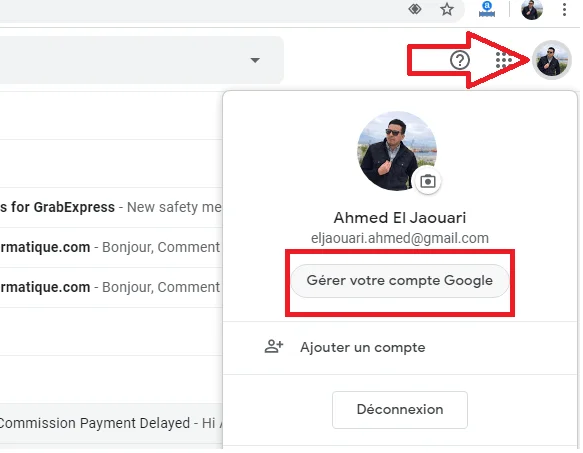The height and width of the screenshot is (453, 583).
Task: Click Gérer votre compte Google button
Action: 400,281
